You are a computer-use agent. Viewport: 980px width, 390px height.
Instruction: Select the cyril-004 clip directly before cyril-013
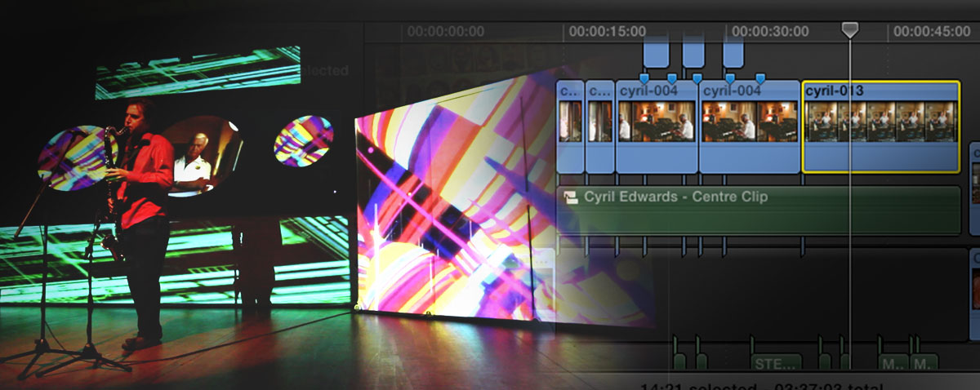coord(749,126)
